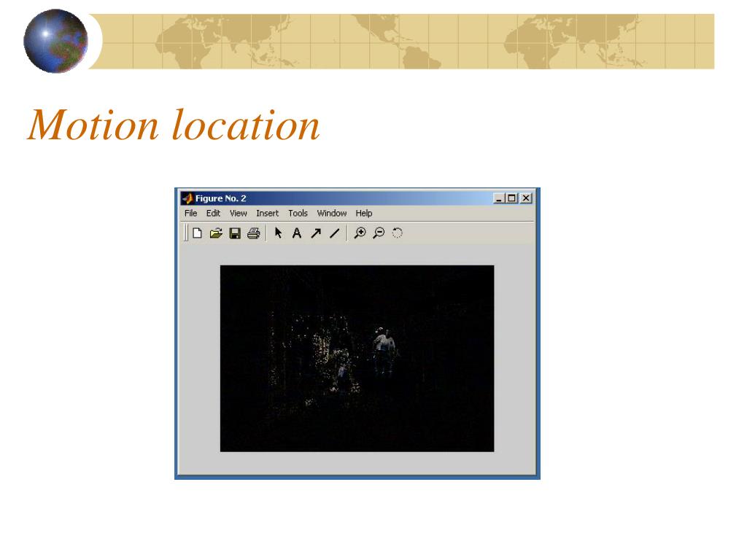The width and height of the screenshot is (747, 560).
Task: Close the Figure No. 2 window
Action: [526, 198]
